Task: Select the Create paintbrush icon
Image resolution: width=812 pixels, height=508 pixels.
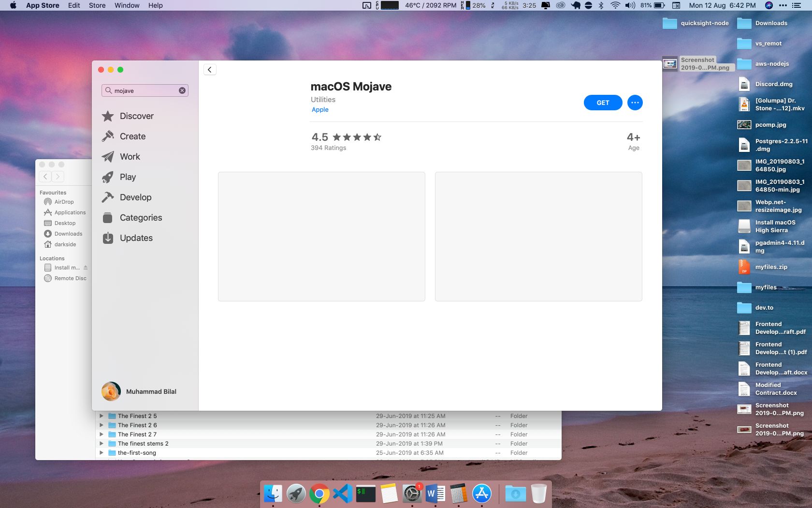Action: pos(108,136)
